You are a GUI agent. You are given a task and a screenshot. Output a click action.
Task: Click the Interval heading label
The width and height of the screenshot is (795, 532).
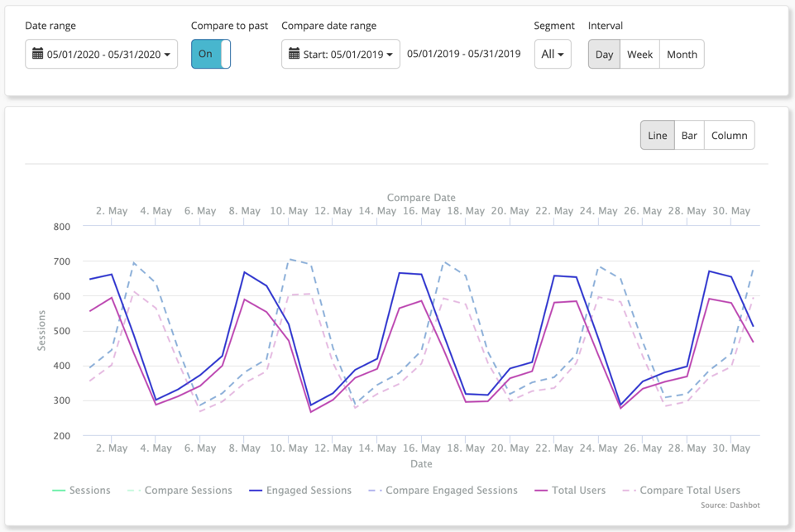606,26
